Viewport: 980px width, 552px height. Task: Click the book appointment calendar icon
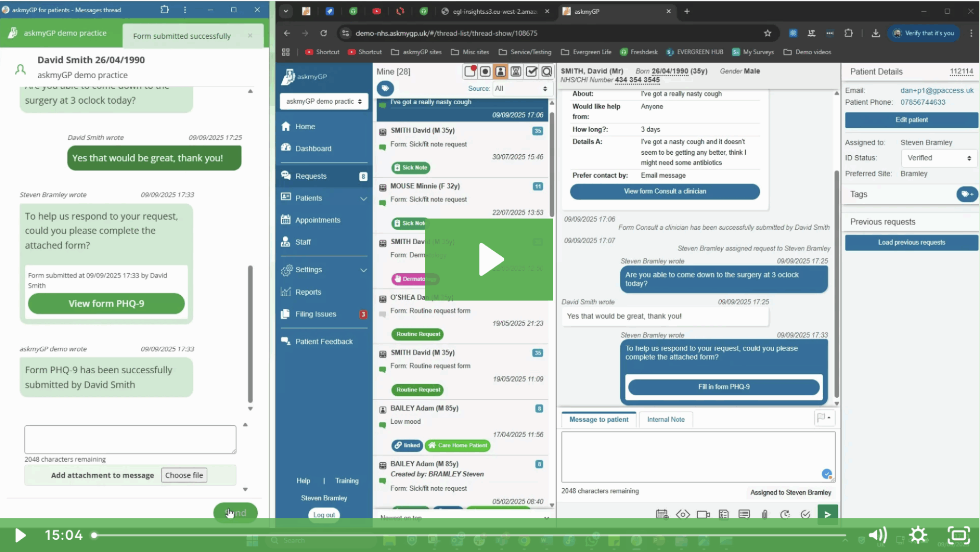[662, 514]
